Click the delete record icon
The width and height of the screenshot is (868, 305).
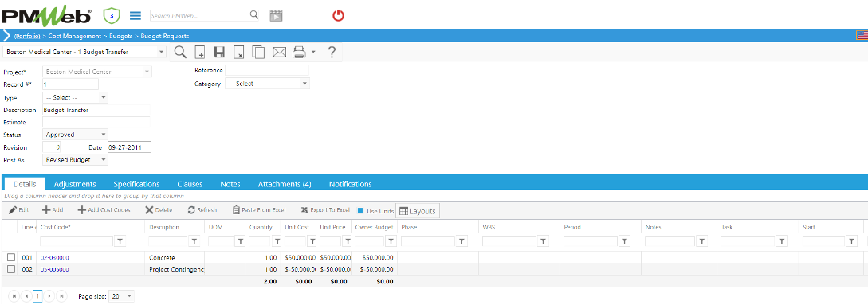click(x=238, y=53)
